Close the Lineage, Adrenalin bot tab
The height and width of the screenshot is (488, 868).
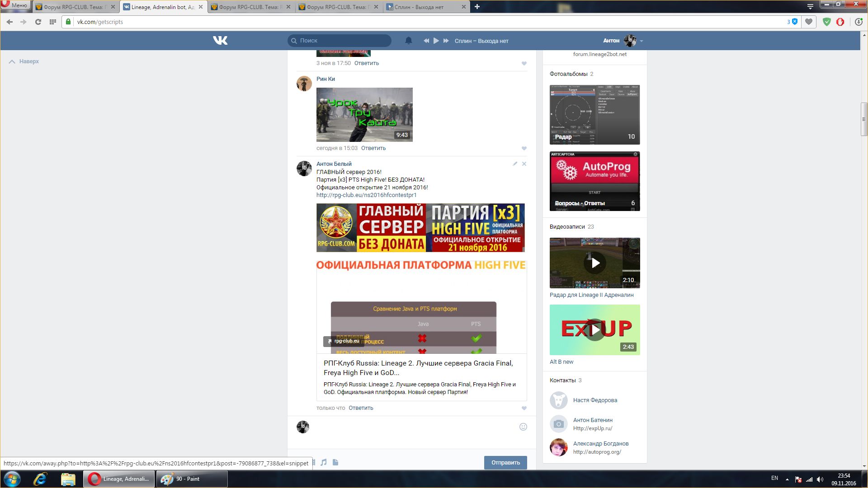coord(201,7)
